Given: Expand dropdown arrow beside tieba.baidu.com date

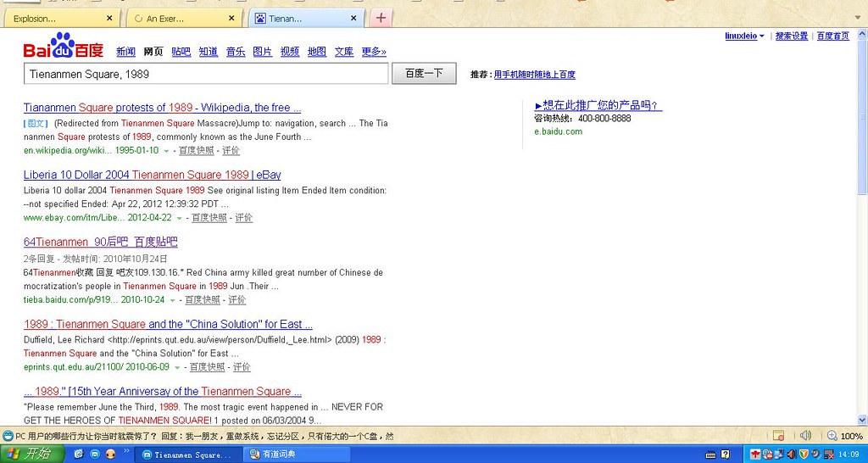Looking at the screenshot, I should click(173, 301).
